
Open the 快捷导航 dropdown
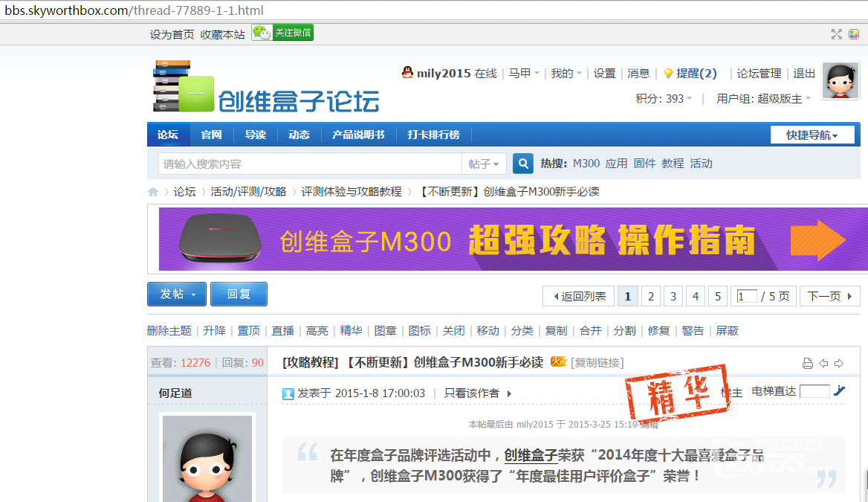[812, 135]
